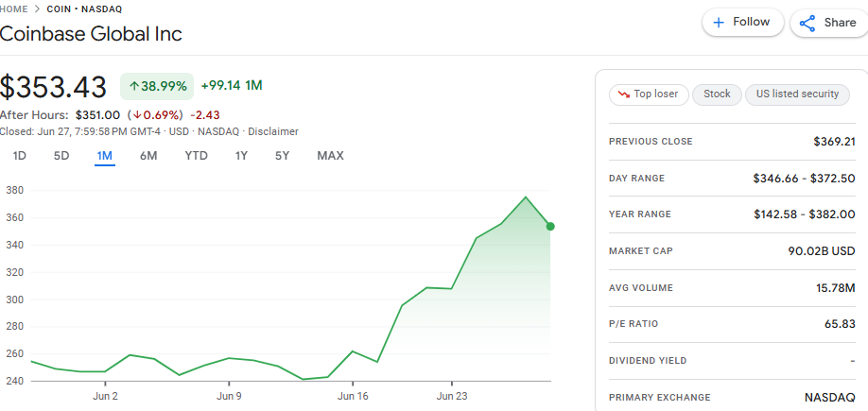This screenshot has height=411, width=868.
Task: Click the P/E RATIO label
Action: point(634,323)
